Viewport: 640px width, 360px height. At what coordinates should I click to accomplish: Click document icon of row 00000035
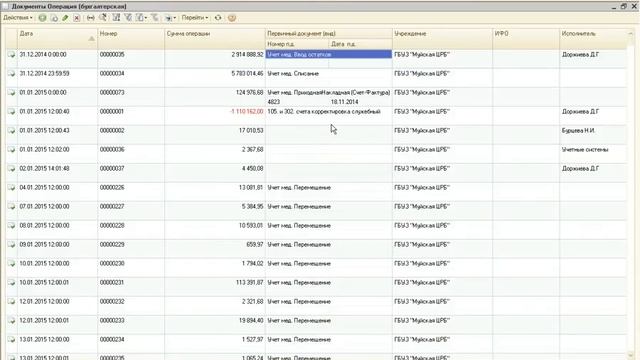click(11, 54)
